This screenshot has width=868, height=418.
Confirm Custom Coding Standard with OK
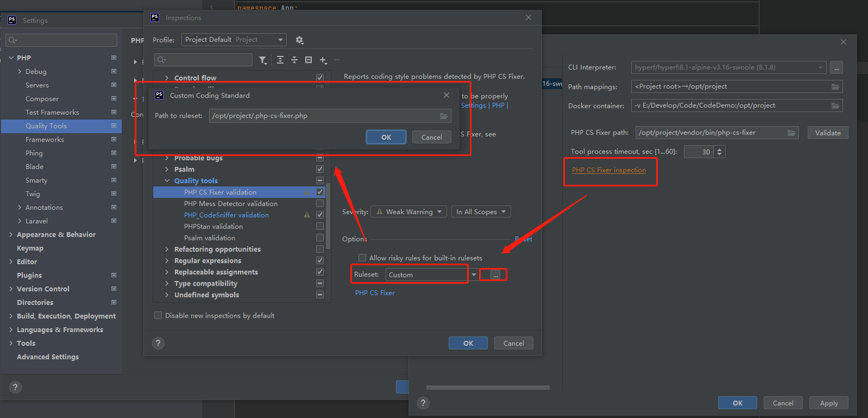coord(386,137)
